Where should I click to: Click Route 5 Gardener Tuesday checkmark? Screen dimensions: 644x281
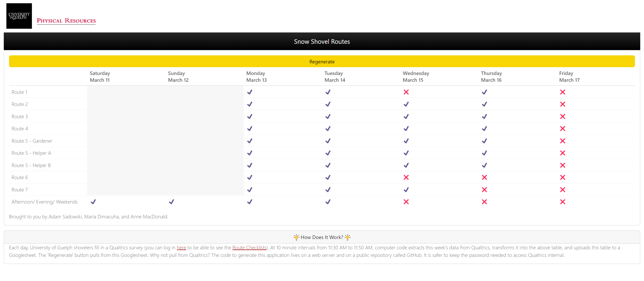[328, 141]
